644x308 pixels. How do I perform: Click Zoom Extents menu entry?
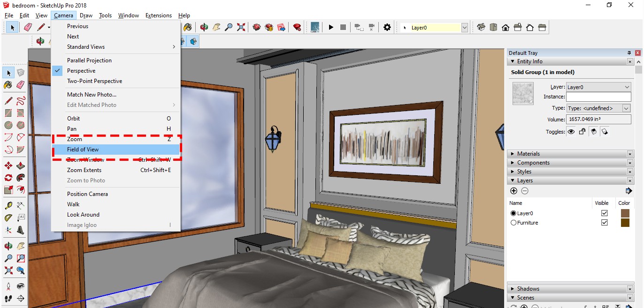pos(84,170)
